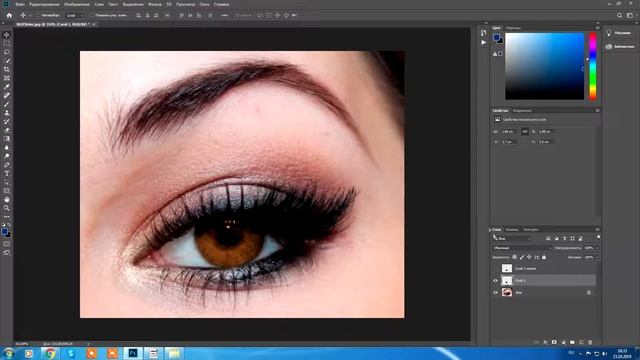Image resolution: width=640 pixels, height=360 pixels.
Task: Select the History Brush tool
Action: tap(7, 121)
